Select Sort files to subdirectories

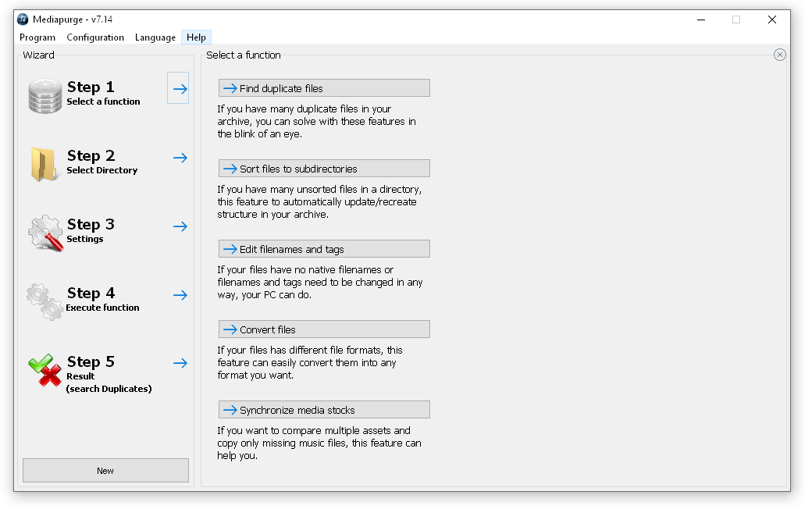[324, 169]
